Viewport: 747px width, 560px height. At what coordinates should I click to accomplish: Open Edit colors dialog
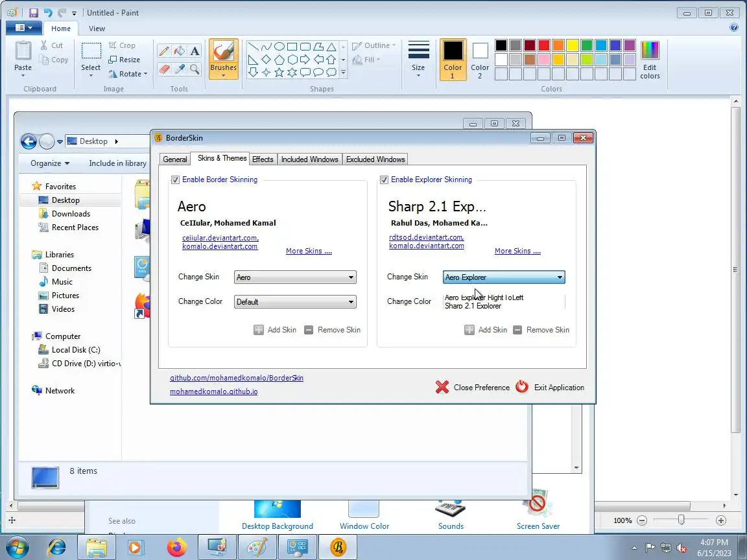tap(650, 60)
